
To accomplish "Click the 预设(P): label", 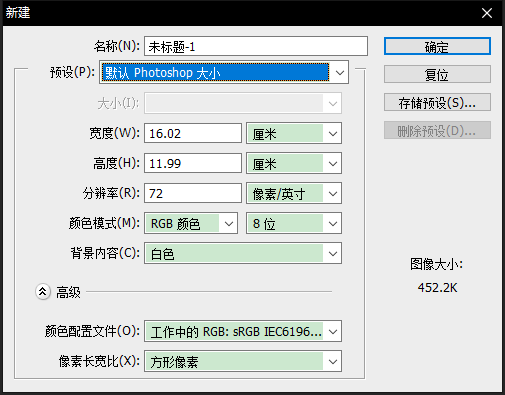I will (72, 72).
